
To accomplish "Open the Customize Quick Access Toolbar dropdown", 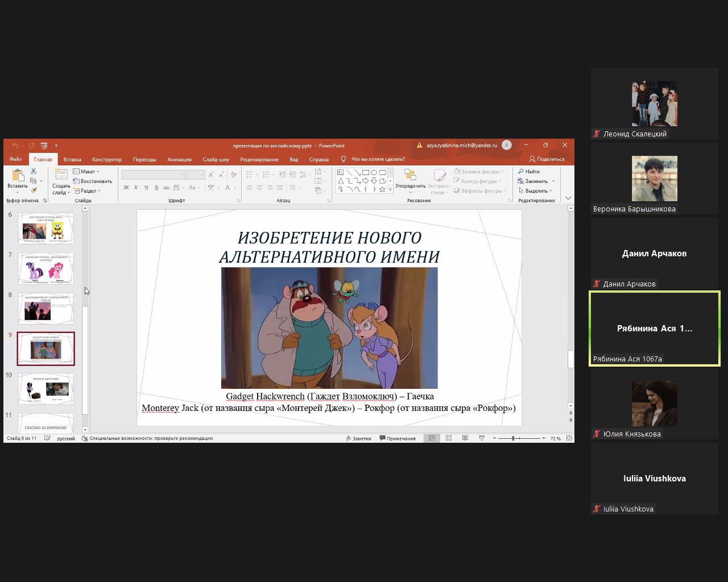I will pyautogui.click(x=56, y=145).
